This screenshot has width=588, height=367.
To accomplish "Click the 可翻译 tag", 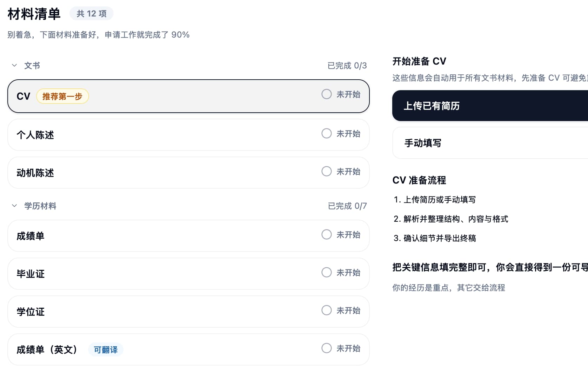I will (x=106, y=349).
